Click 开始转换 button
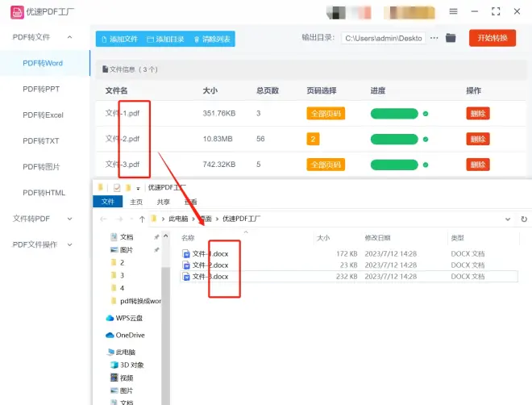 (x=493, y=38)
